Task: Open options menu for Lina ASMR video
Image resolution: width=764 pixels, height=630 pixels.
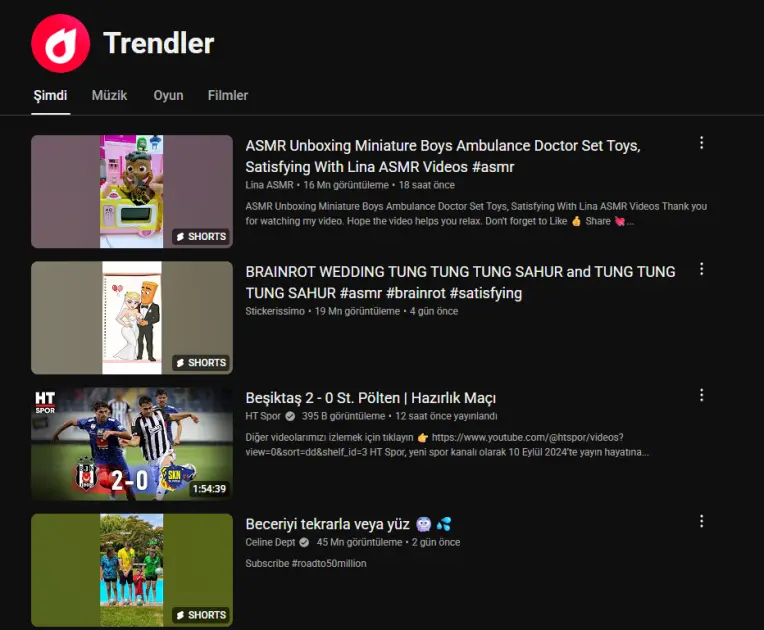Action: click(701, 143)
